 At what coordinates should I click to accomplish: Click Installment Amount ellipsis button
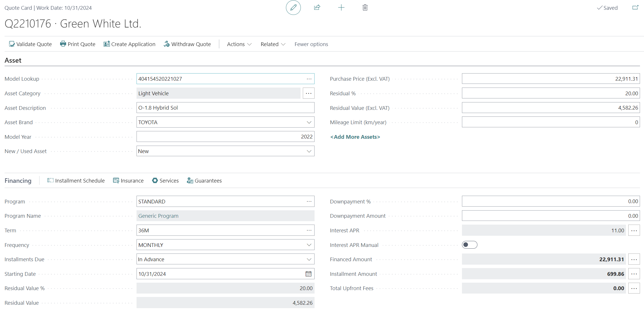(x=634, y=274)
